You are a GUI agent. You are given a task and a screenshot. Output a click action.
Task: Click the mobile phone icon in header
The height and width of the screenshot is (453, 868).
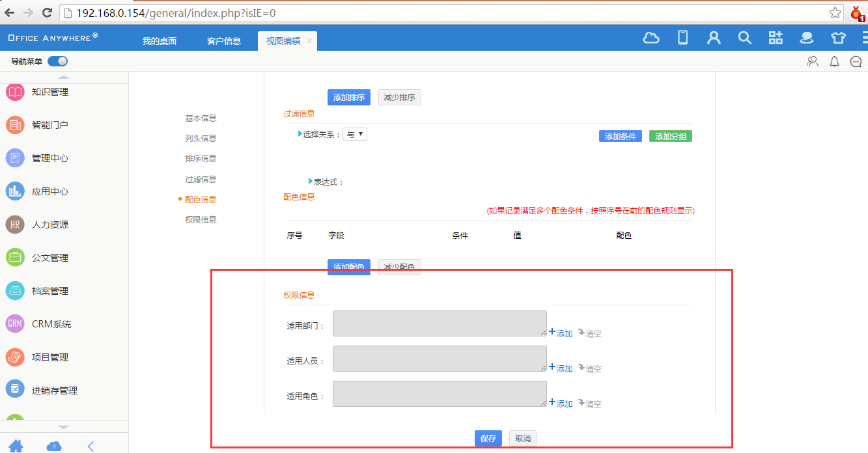coord(682,38)
